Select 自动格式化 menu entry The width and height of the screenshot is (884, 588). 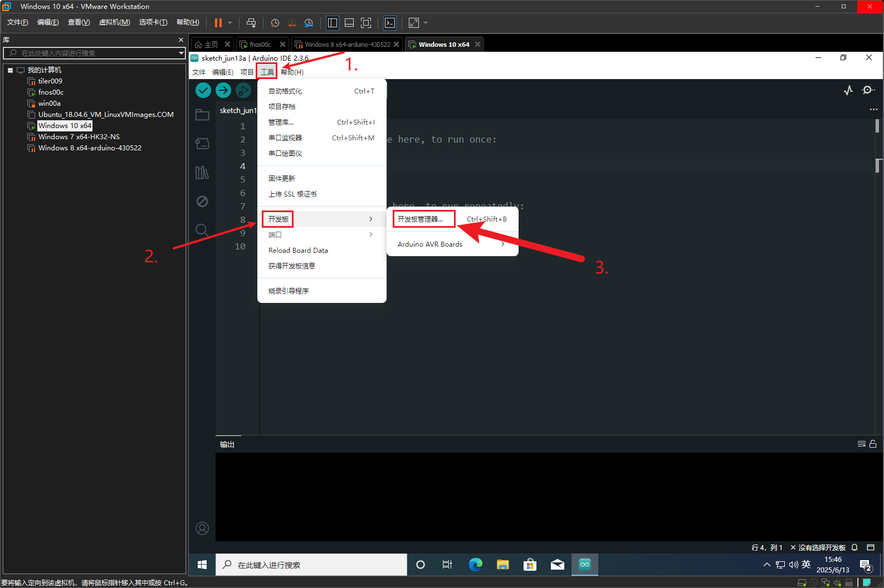click(322, 91)
